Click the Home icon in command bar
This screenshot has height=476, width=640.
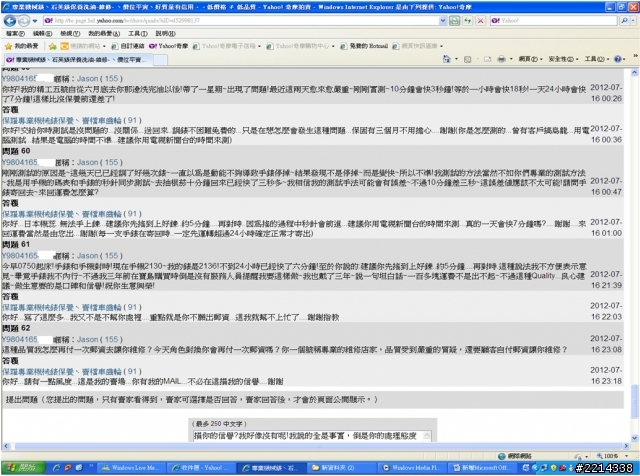tap(447, 59)
